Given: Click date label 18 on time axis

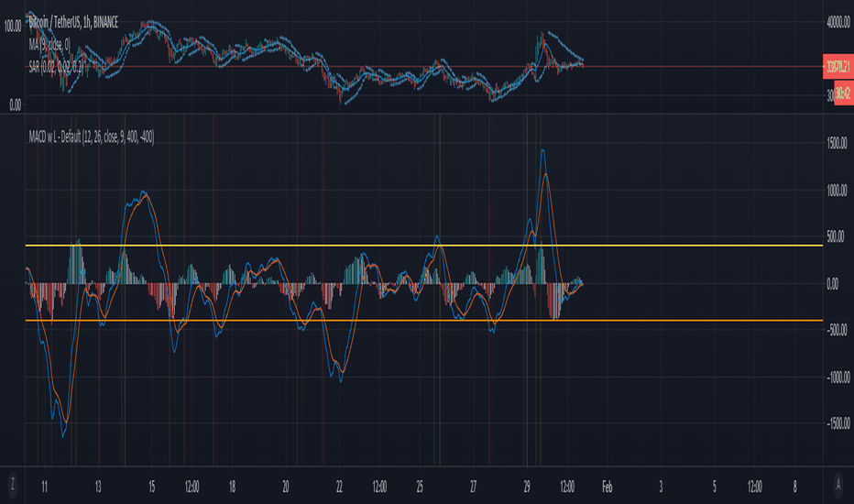Looking at the screenshot, I should tap(232, 487).
